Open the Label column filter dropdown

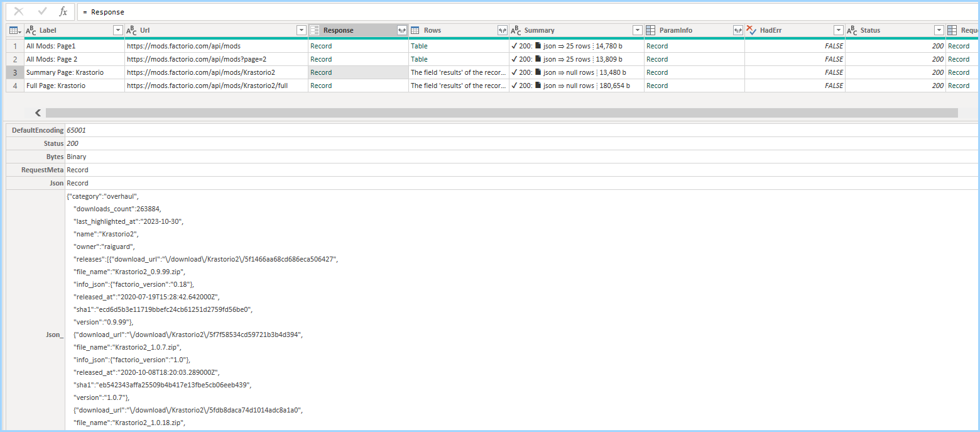pyautogui.click(x=117, y=30)
